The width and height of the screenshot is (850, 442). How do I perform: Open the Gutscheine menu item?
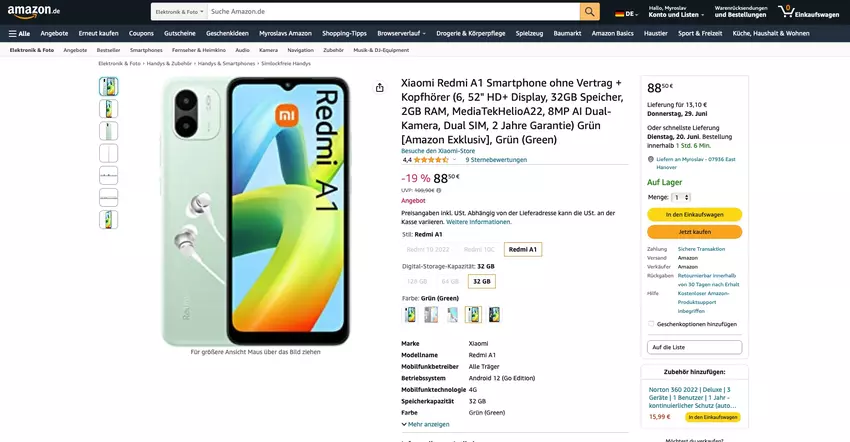(179, 33)
